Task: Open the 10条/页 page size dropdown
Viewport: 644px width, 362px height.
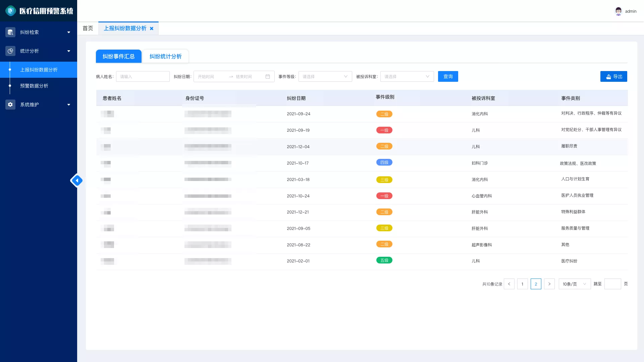Action: pos(575,284)
